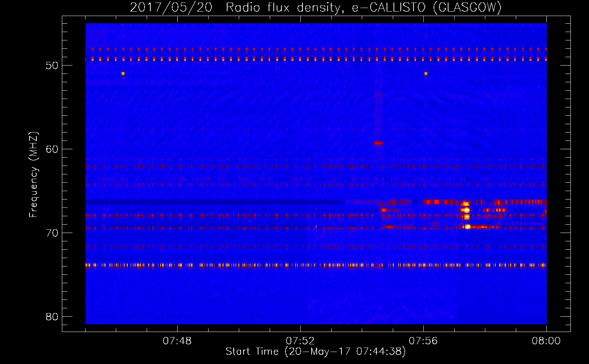Click the 08:00 time tick label
The height and width of the screenshot is (364, 589).
click(546, 341)
